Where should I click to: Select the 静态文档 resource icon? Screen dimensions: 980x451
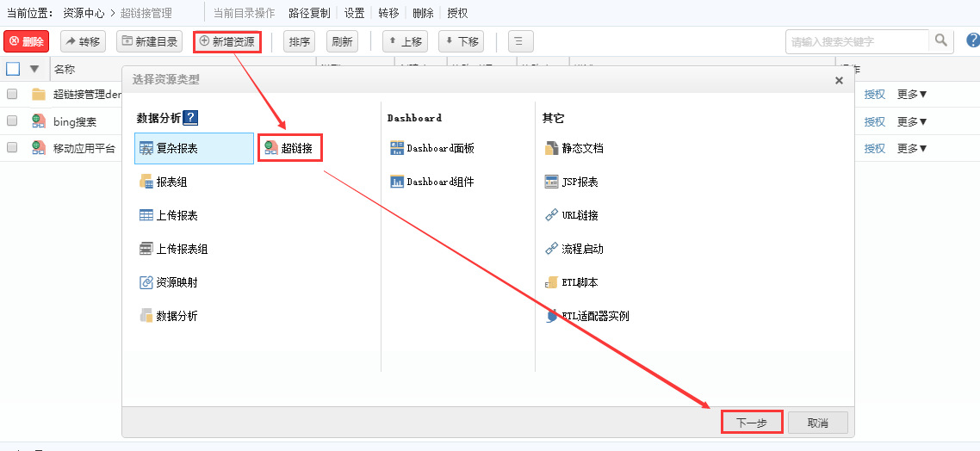point(552,148)
